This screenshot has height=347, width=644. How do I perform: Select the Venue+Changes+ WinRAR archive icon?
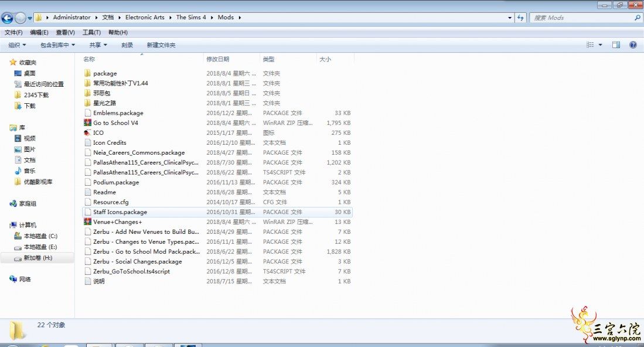pos(87,222)
